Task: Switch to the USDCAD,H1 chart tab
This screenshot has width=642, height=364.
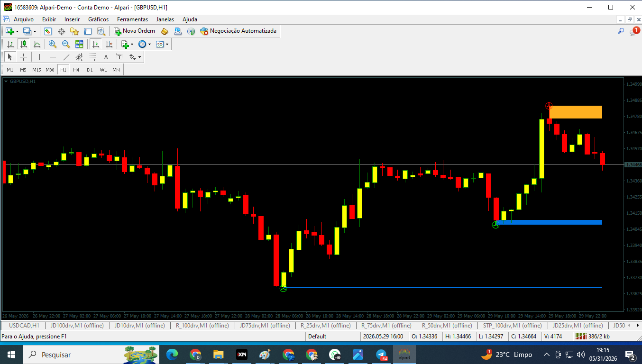Action: point(24,326)
